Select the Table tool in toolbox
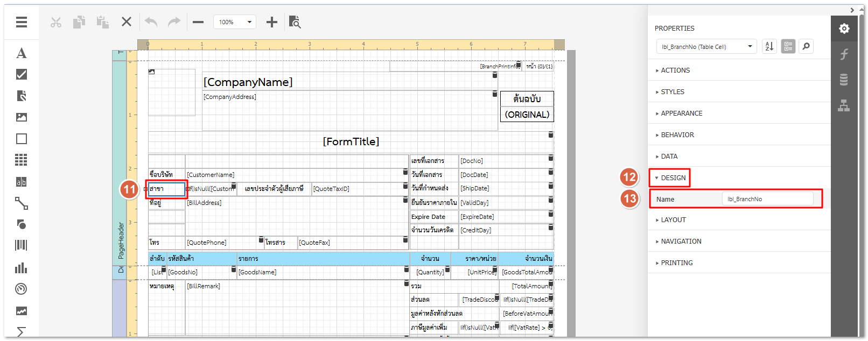868x341 pixels. pos(22,160)
